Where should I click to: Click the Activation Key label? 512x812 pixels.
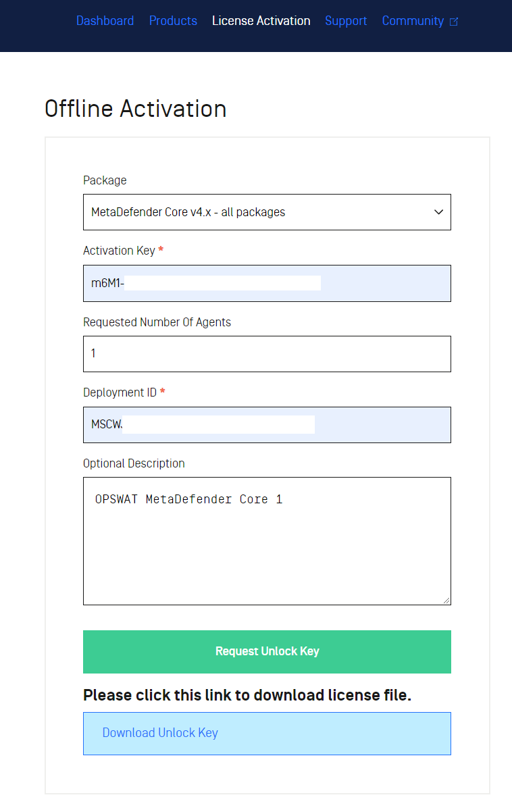(x=119, y=251)
